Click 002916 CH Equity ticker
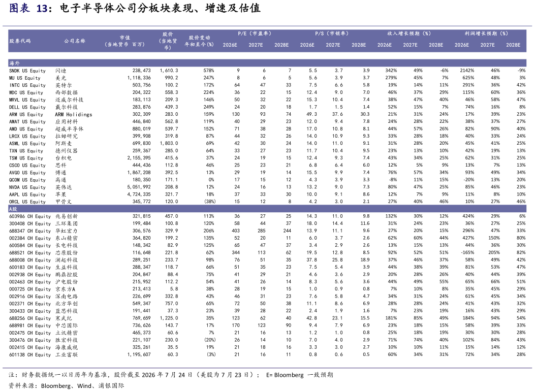Viewport: 535px width, 392px height. tap(30, 297)
